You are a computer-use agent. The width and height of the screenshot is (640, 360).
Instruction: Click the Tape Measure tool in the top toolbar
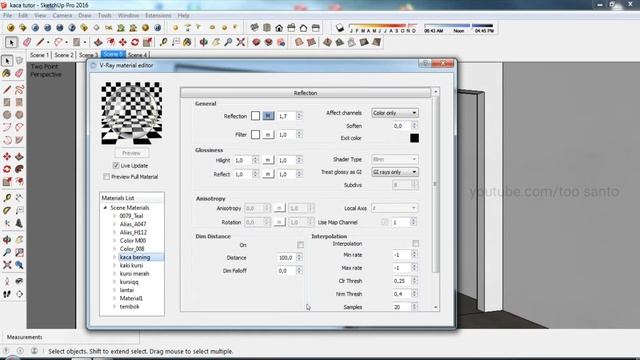tap(163, 42)
